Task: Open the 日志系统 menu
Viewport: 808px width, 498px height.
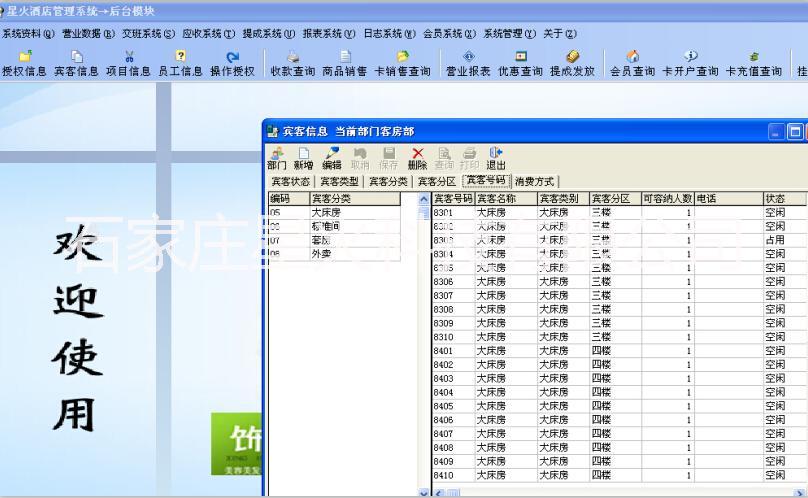Action: [x=390, y=34]
